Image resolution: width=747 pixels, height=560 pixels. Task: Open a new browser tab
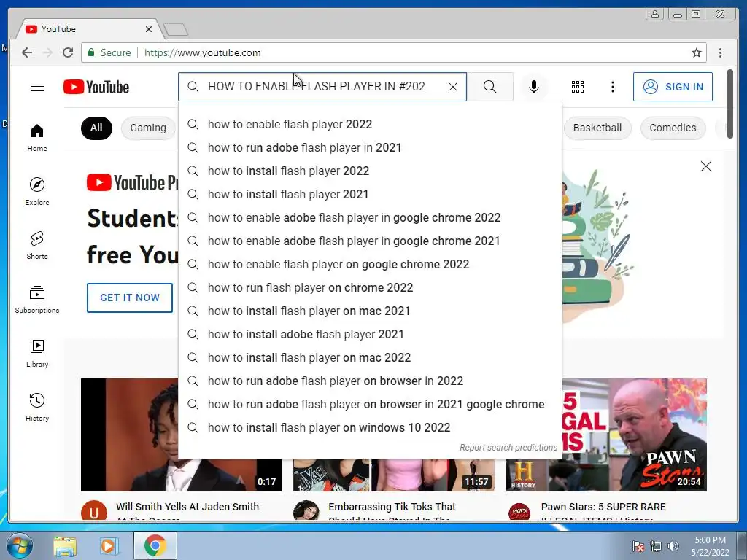(x=176, y=29)
